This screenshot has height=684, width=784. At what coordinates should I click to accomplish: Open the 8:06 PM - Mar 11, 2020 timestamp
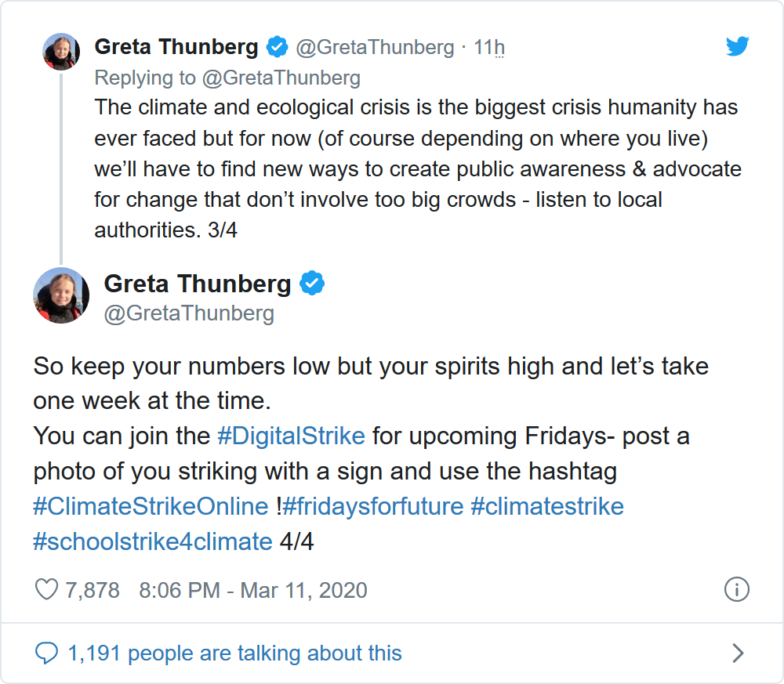[252, 589]
